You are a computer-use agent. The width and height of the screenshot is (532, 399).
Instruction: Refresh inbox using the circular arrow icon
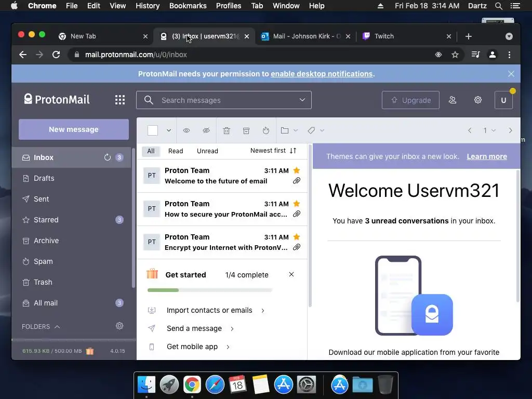pos(107,157)
